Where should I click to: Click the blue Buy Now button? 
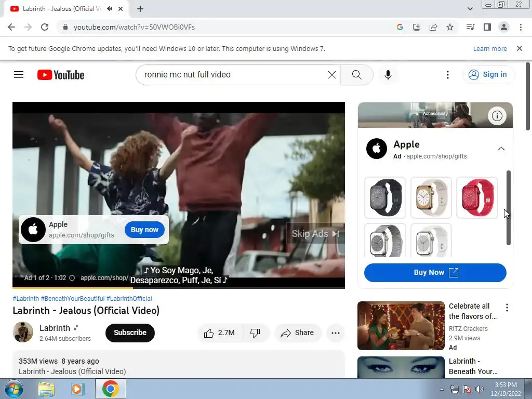click(x=435, y=272)
